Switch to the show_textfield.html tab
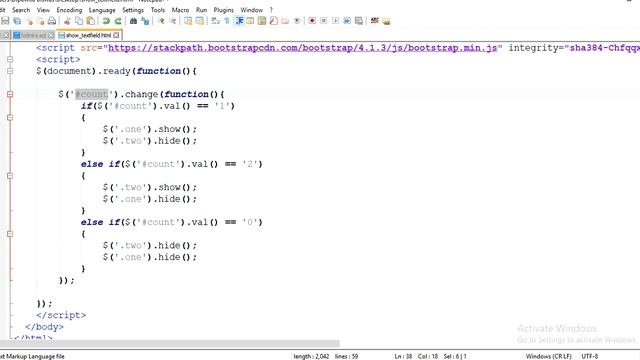640x360 pixels. tap(89, 36)
